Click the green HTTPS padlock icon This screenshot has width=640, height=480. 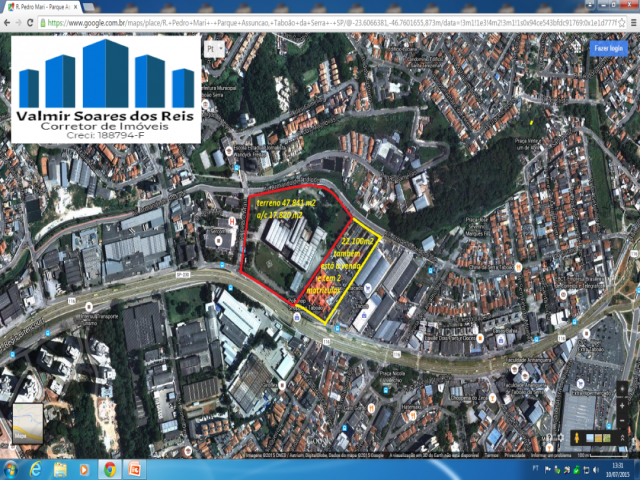(42, 23)
